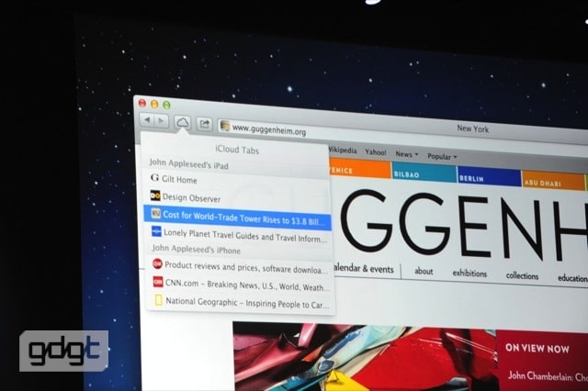Open the exhibitions page link
The width and height of the screenshot is (588, 391).
[x=469, y=274]
